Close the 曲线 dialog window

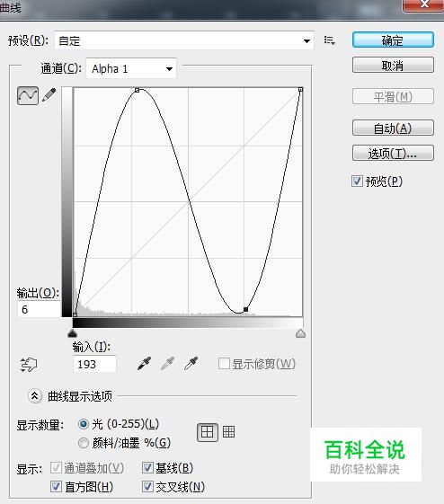coord(423,4)
